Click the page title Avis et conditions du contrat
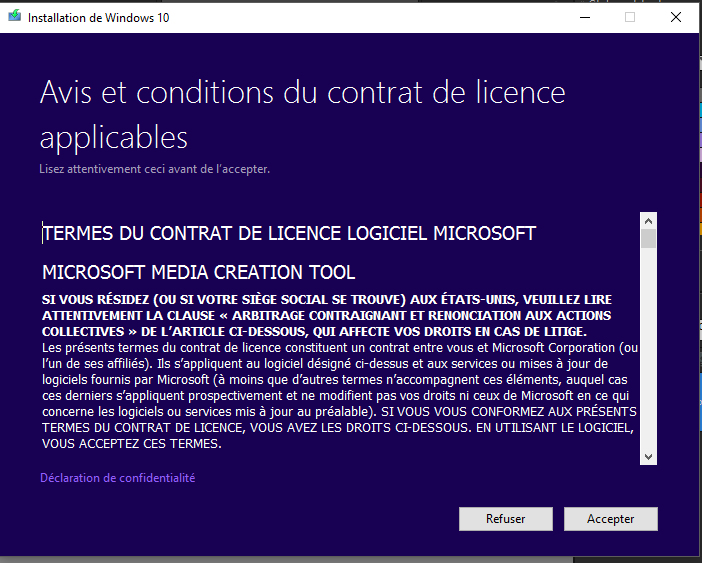 302,115
